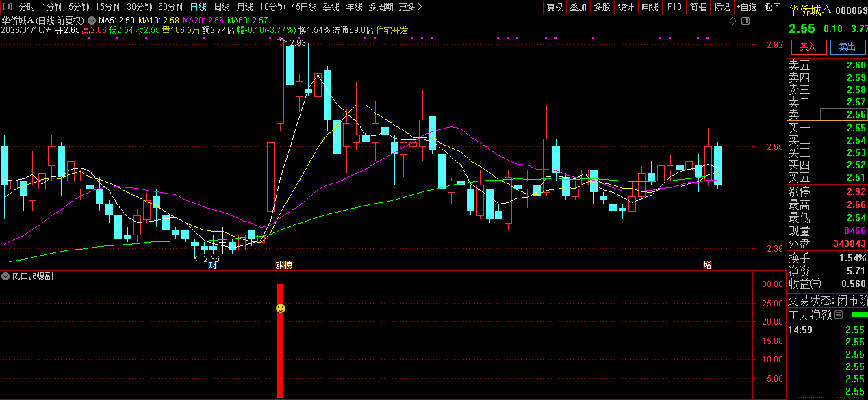Open F10 company info

[x=674, y=7]
